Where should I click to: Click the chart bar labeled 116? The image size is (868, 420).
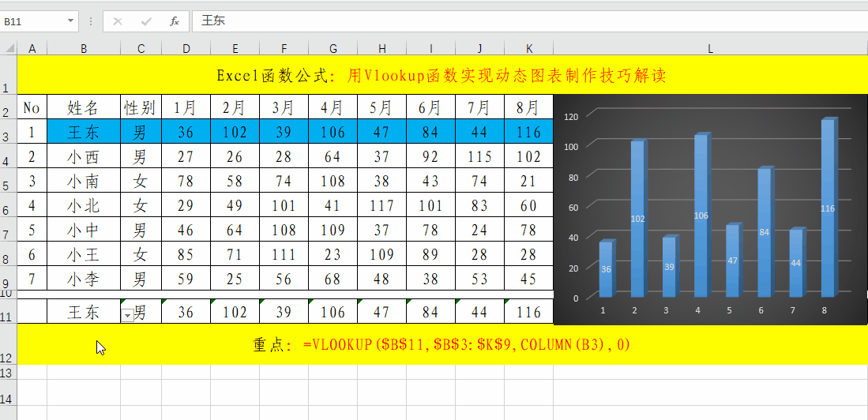click(829, 208)
